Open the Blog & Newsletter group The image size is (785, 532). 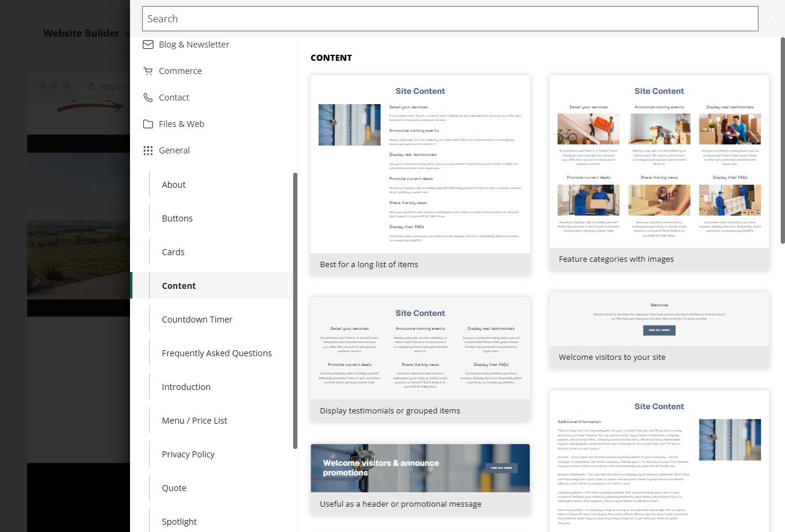tap(194, 45)
